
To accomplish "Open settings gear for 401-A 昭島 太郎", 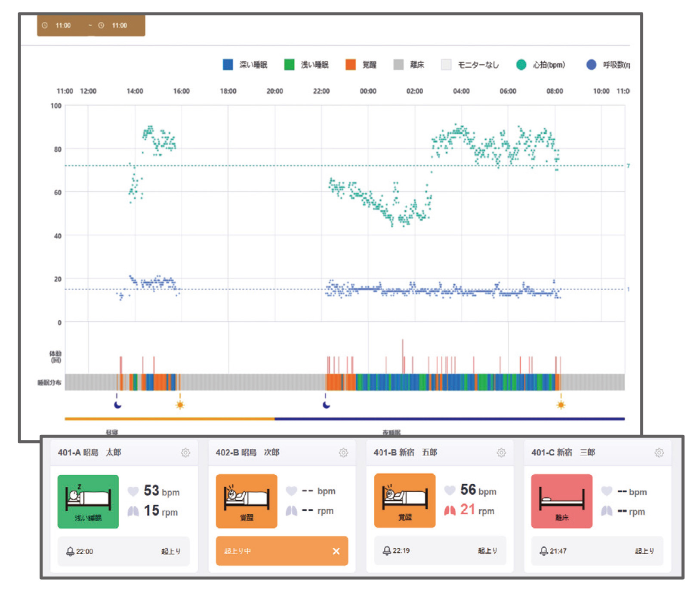I will pyautogui.click(x=185, y=452).
